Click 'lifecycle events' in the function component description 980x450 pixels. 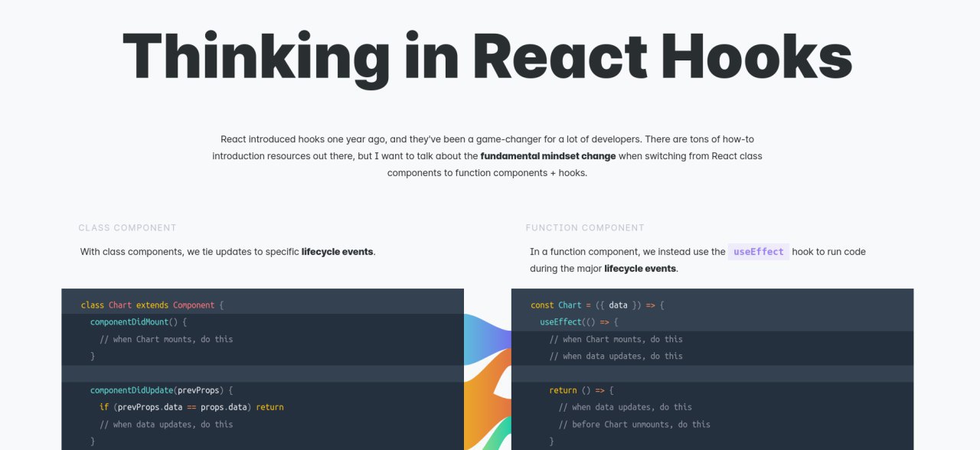pyautogui.click(x=640, y=269)
